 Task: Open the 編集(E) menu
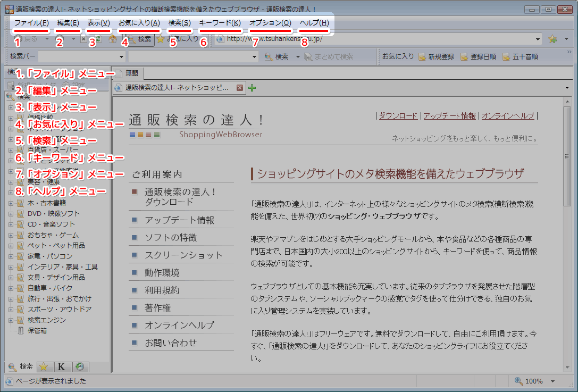coord(68,23)
